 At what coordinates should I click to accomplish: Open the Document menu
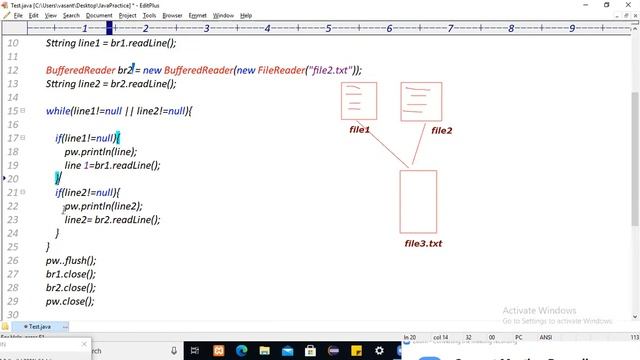pos(99,16)
